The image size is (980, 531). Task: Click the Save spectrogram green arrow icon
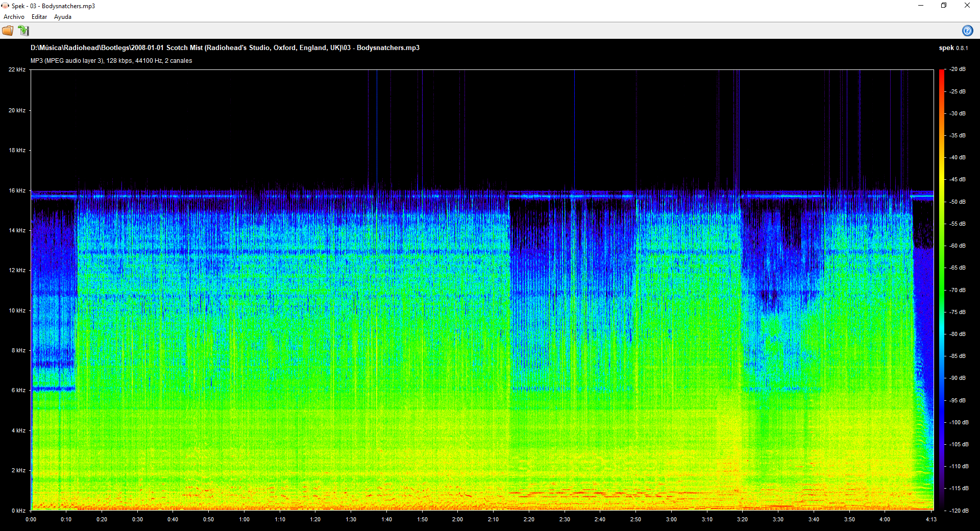(x=23, y=31)
